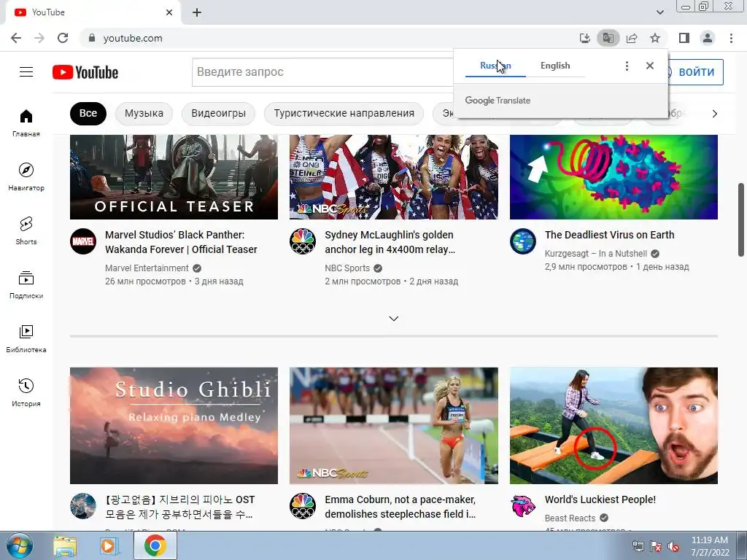Click the YouTube logo
747x560 pixels.
pos(85,72)
